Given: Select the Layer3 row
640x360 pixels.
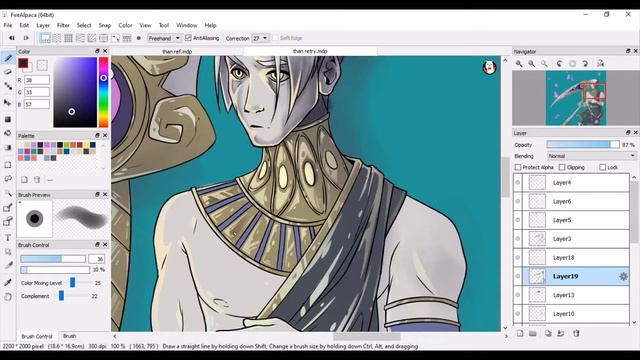Looking at the screenshot, I should coord(571,239).
